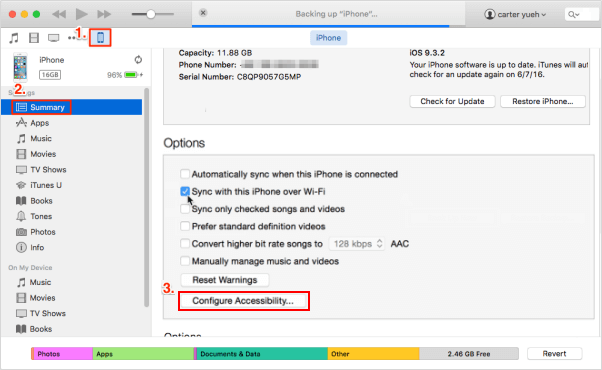Click the fast-forward playback button
This screenshot has width=602, height=370.
tap(104, 14)
